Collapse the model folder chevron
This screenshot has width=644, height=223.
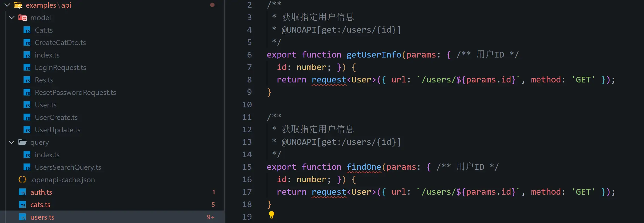tap(12, 18)
